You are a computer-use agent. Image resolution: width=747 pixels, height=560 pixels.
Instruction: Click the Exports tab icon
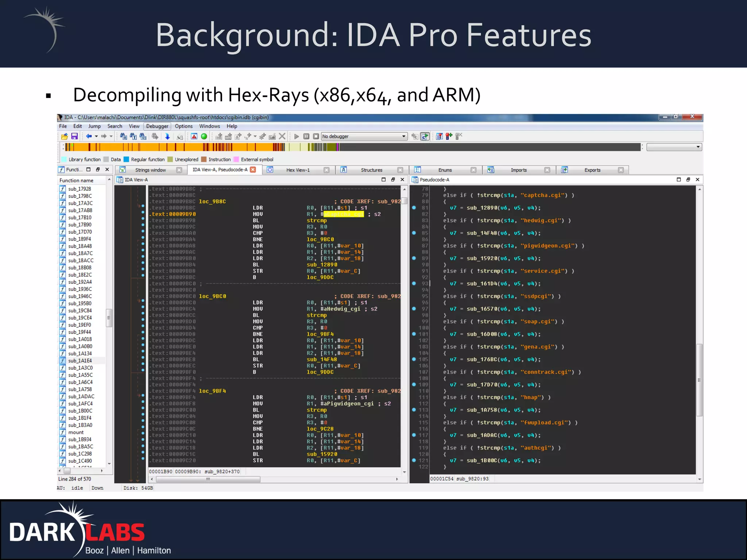(x=565, y=170)
